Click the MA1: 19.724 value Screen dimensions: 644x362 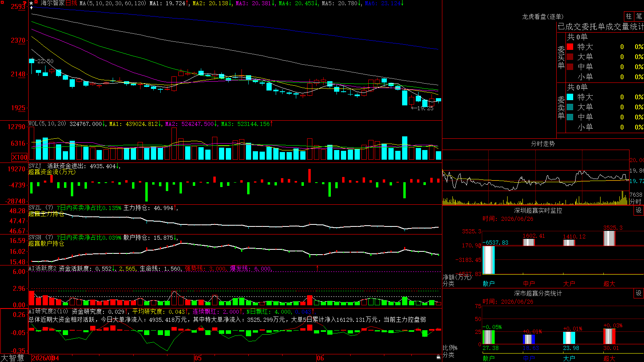[167, 3]
